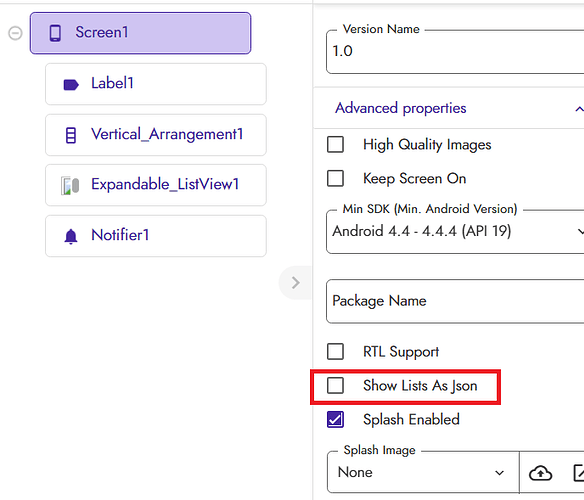Click the Screen1 phone icon
This screenshot has height=500, width=584.
point(55,33)
